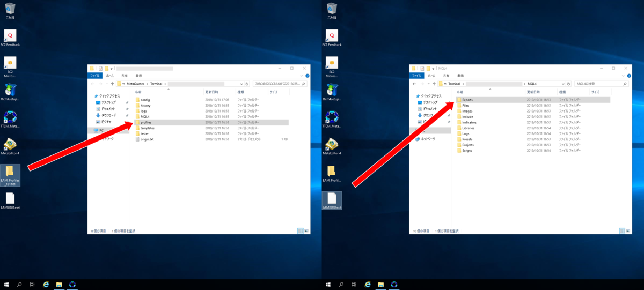Open address history dropdown in left Explorer window
Image resolution: width=644 pixels, height=290 pixels.
(x=241, y=84)
